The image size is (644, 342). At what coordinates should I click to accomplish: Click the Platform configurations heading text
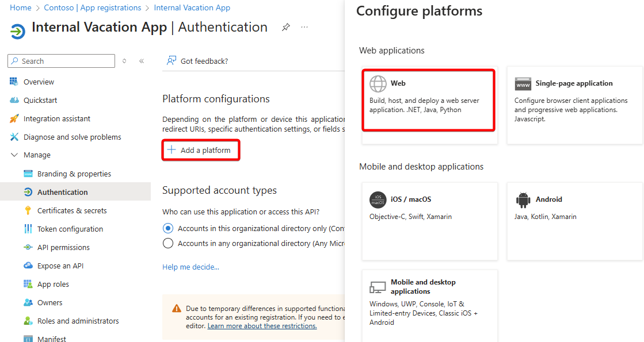point(216,99)
